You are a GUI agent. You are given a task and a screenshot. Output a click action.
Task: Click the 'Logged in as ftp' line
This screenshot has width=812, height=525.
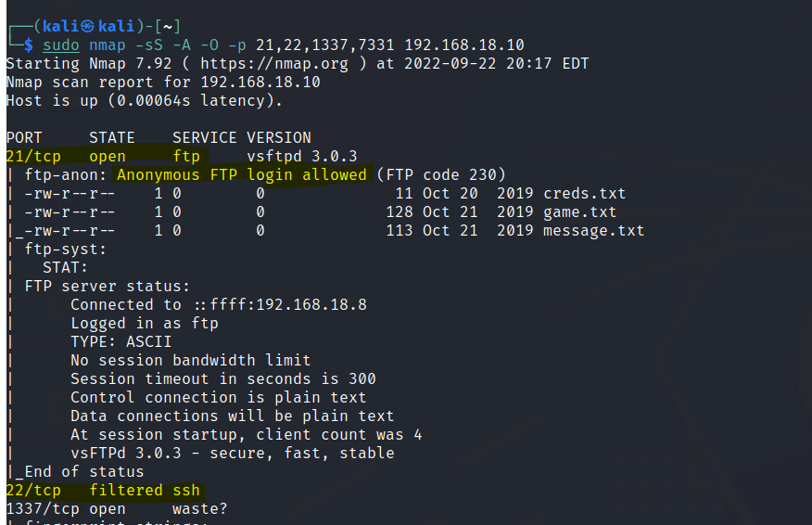tap(144, 324)
